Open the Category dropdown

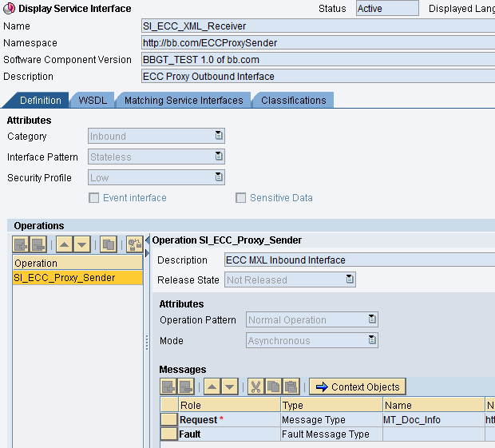click(219, 136)
